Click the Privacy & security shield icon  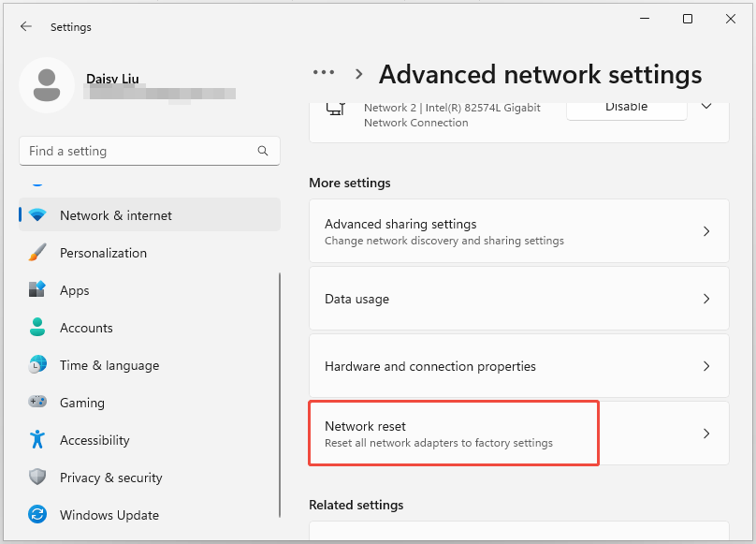[x=38, y=478]
